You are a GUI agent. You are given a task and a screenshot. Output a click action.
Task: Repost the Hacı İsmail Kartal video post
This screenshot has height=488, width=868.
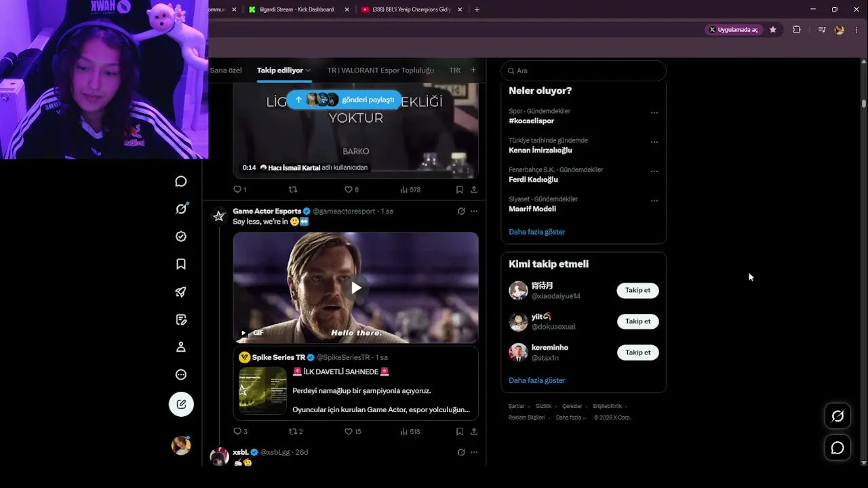[293, 190]
